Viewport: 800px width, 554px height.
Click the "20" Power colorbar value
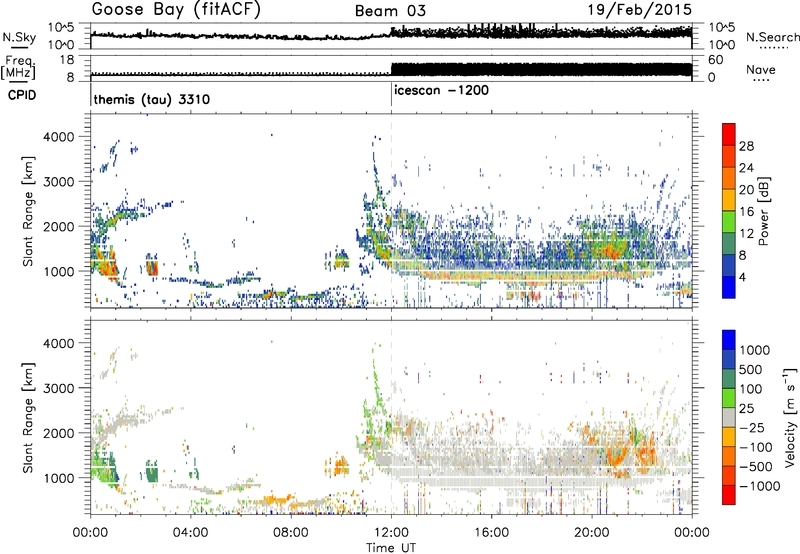pos(746,190)
